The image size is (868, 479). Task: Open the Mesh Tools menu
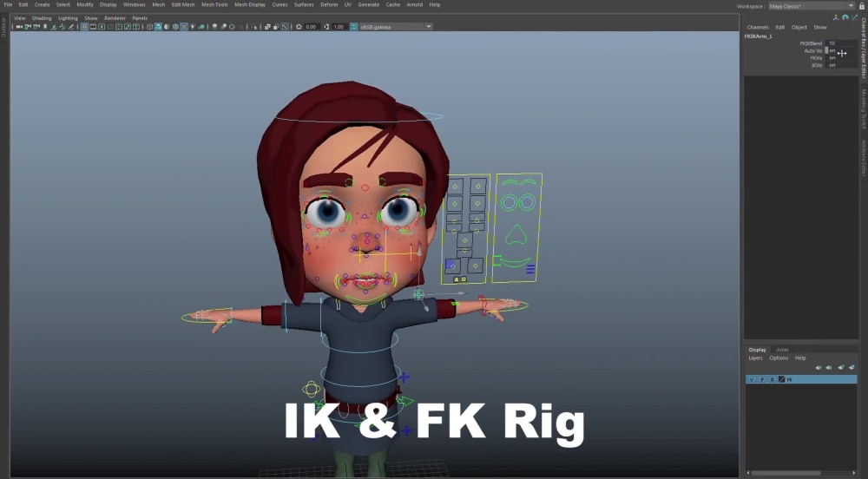(214, 4)
